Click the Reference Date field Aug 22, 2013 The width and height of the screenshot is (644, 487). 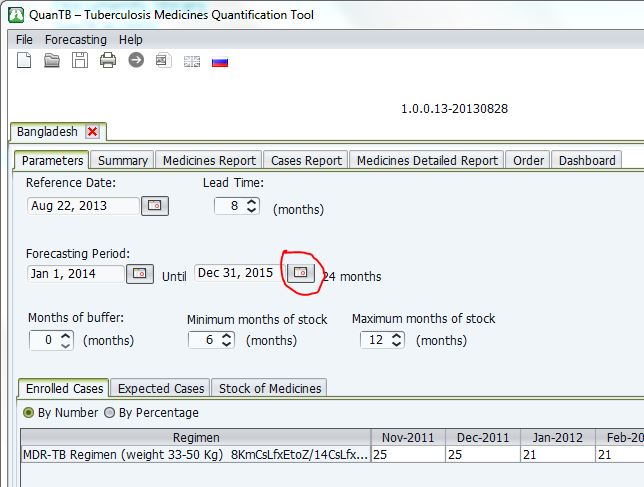point(83,206)
